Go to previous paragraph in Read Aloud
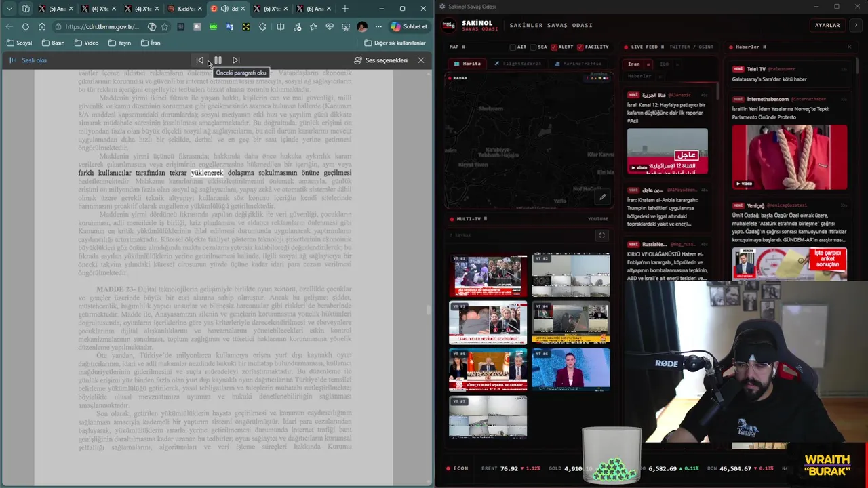The image size is (868, 488). pos(200,60)
